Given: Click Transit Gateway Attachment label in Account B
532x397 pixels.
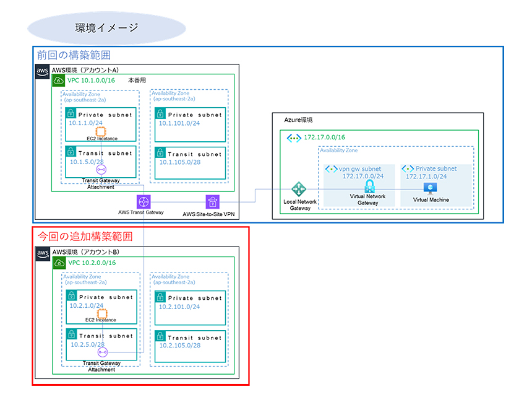Looking at the screenshot, I should pyautogui.click(x=102, y=366).
